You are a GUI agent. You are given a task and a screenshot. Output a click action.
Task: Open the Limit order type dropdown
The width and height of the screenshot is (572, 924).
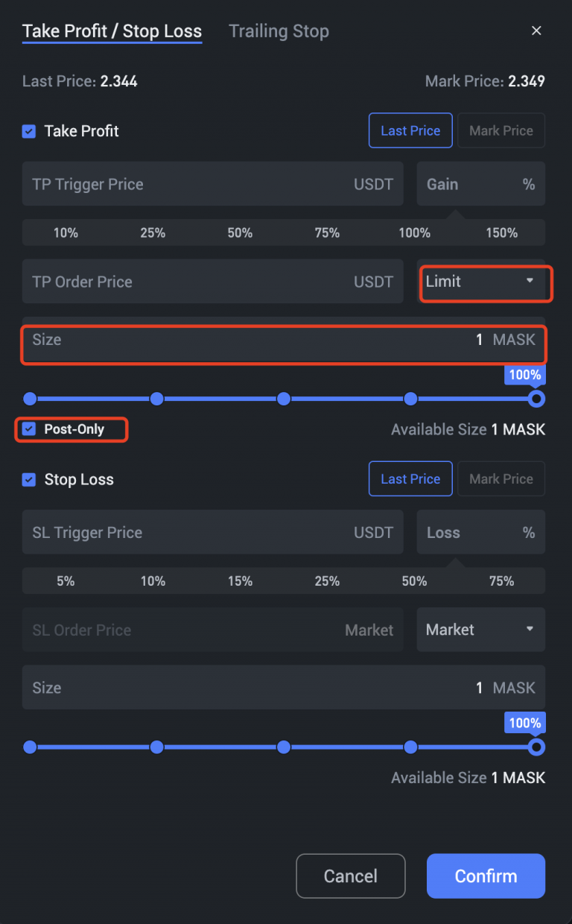pos(486,283)
